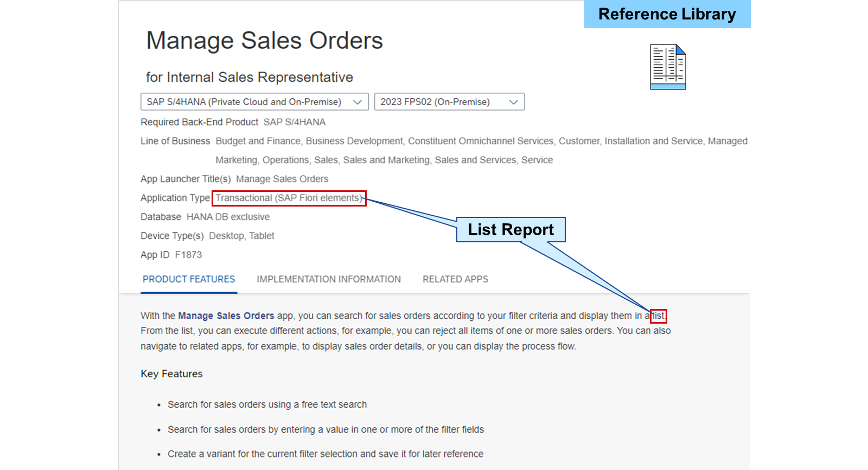The width and height of the screenshot is (868, 470).
Task: Click the 'free text search' bullet item
Action: coord(267,404)
